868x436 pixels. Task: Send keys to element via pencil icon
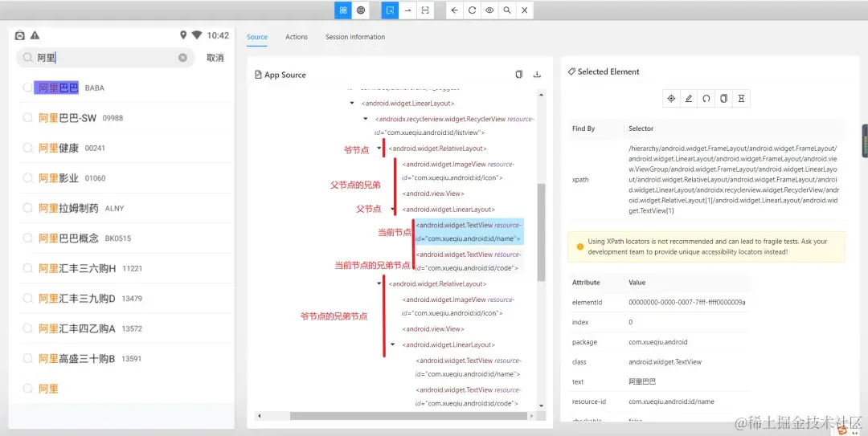[x=689, y=99]
